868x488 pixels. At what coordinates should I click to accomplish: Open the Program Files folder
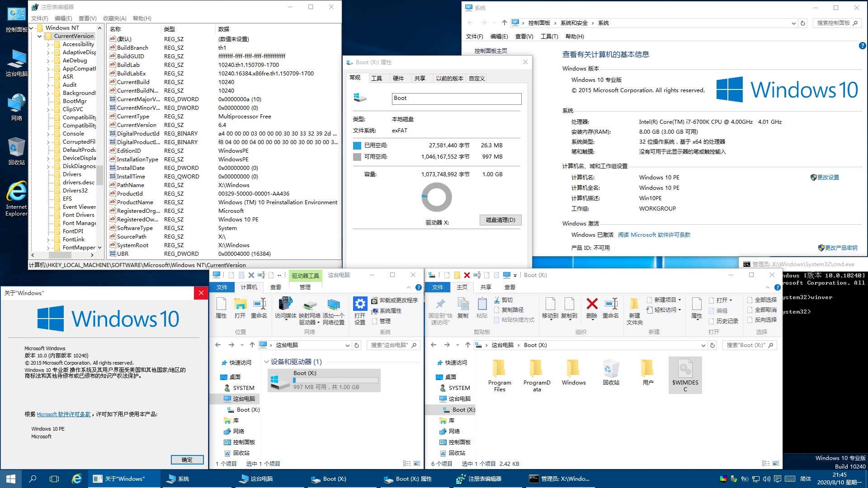click(x=500, y=375)
